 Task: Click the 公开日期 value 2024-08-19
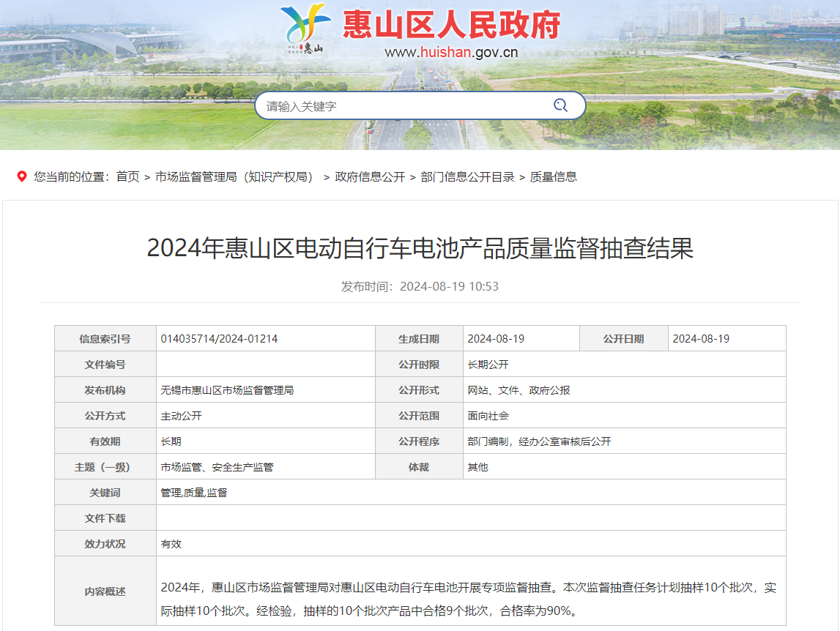(x=701, y=338)
